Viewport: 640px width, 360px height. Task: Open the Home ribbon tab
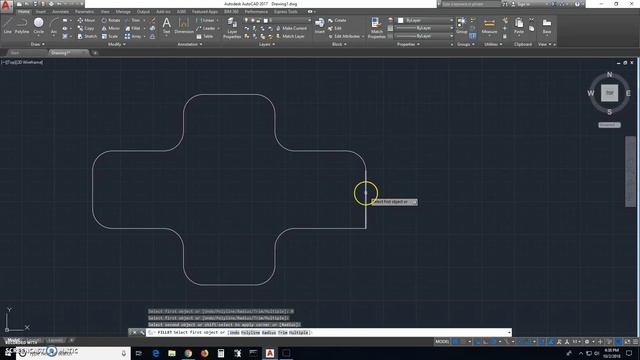coord(24,11)
